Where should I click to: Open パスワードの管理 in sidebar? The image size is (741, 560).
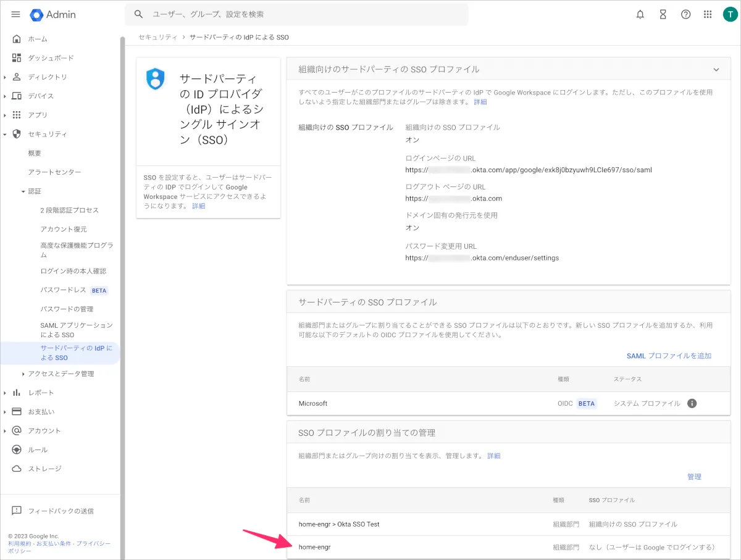click(67, 309)
